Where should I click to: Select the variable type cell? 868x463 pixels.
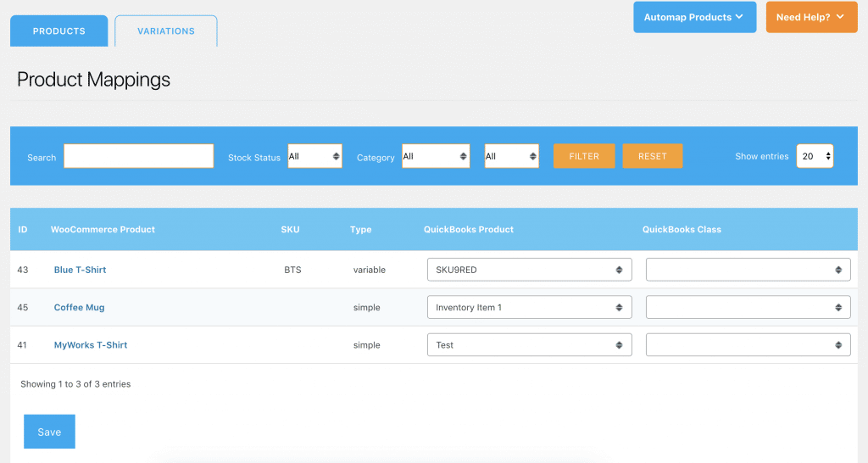(x=370, y=270)
